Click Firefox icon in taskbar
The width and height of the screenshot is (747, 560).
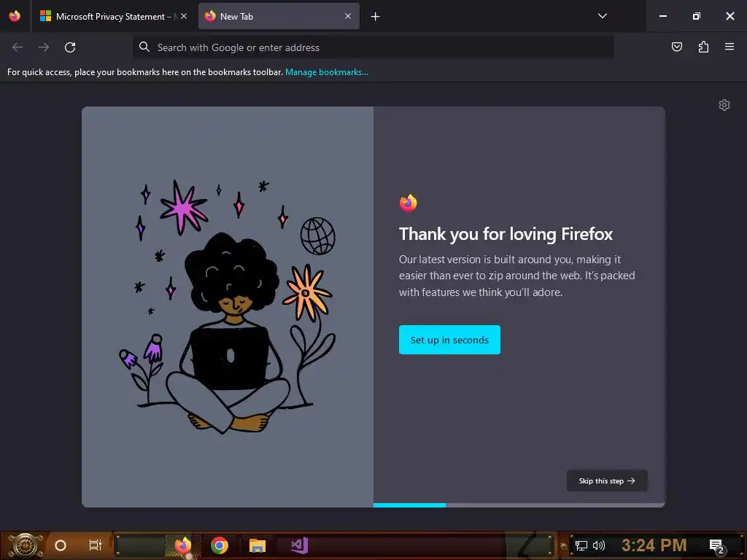[183, 545]
